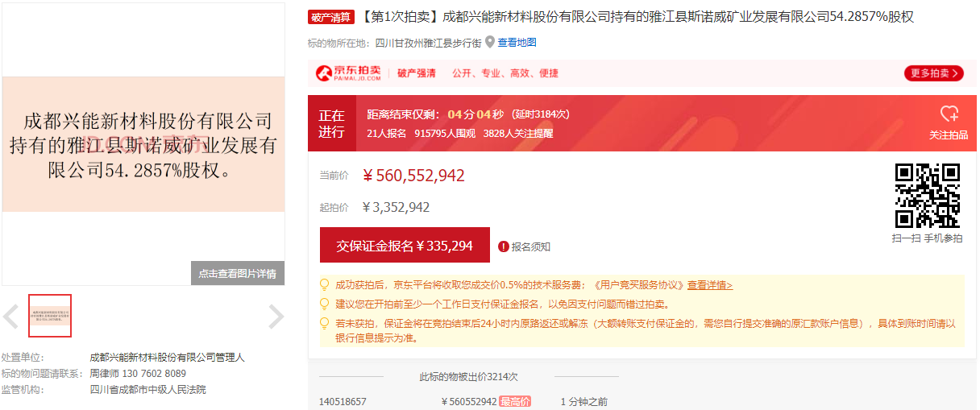980x410 pixels.
Task: Click the first lightbulb tip icon
Action: (325, 285)
